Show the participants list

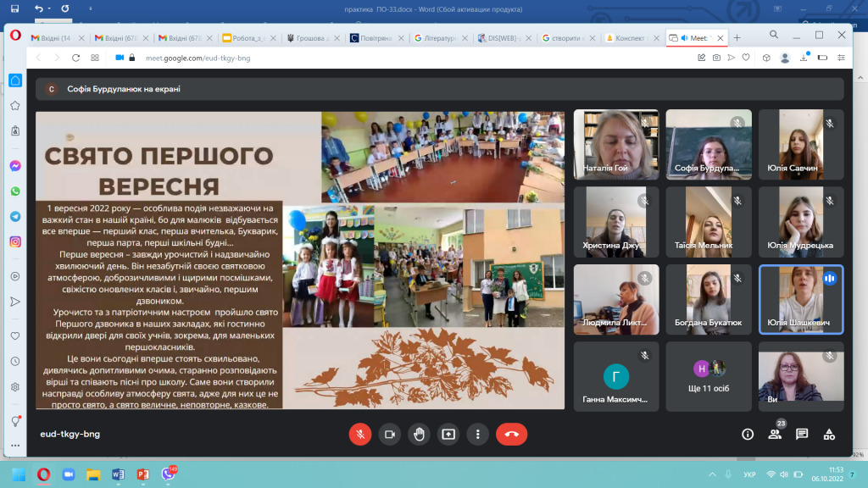click(774, 434)
